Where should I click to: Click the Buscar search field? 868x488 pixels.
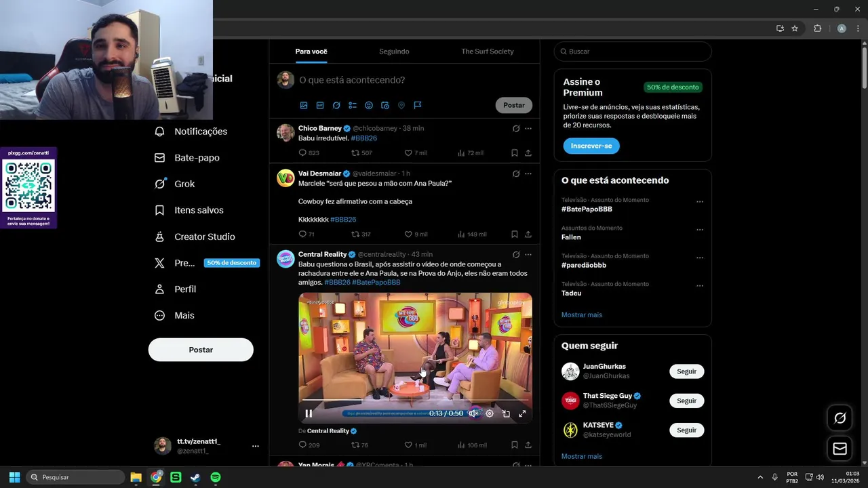coord(633,52)
